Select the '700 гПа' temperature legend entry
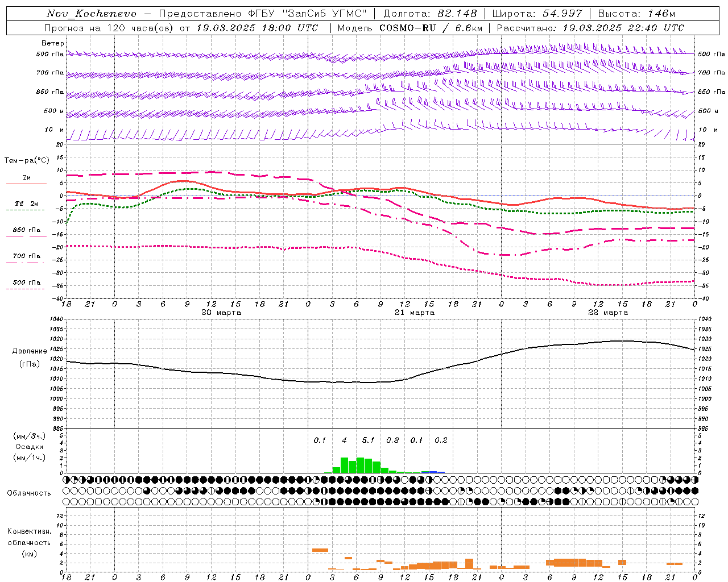The height and width of the screenshot is (582, 728). (x=27, y=256)
